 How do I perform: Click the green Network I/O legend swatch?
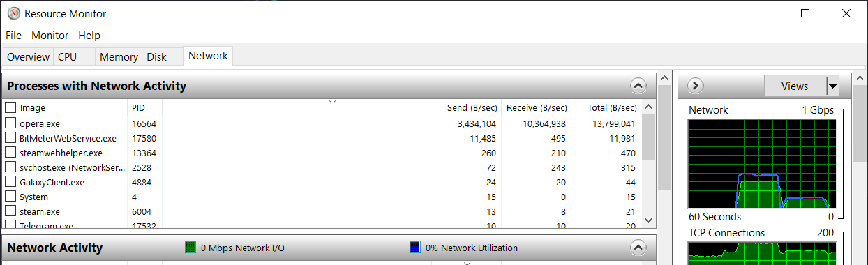tap(190, 248)
